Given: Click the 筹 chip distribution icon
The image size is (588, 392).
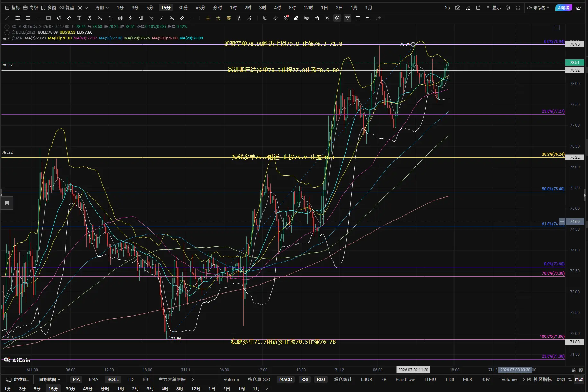Looking at the screenshot, I should click(229, 18).
